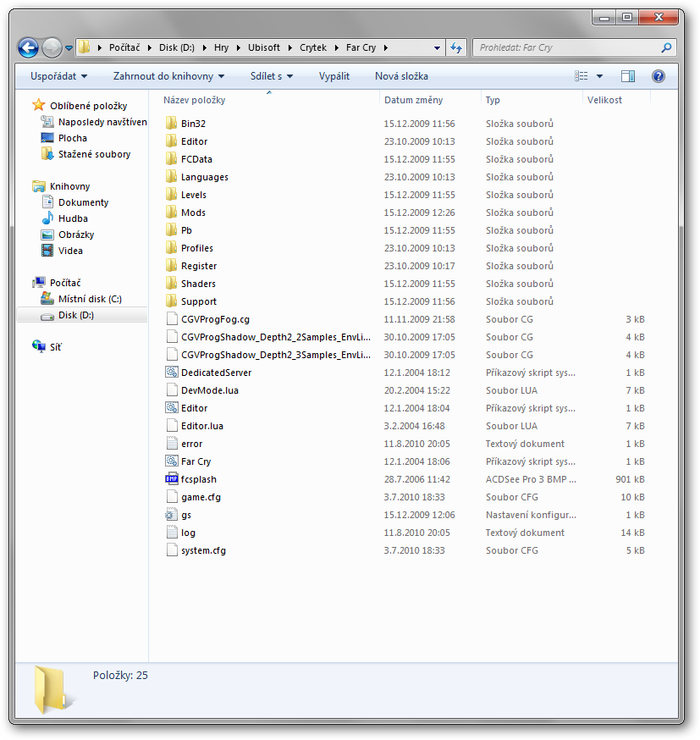Image resolution: width=700 pixels, height=740 pixels.
Task: Open Zahrnout do knihovny menu
Action: click(x=168, y=76)
